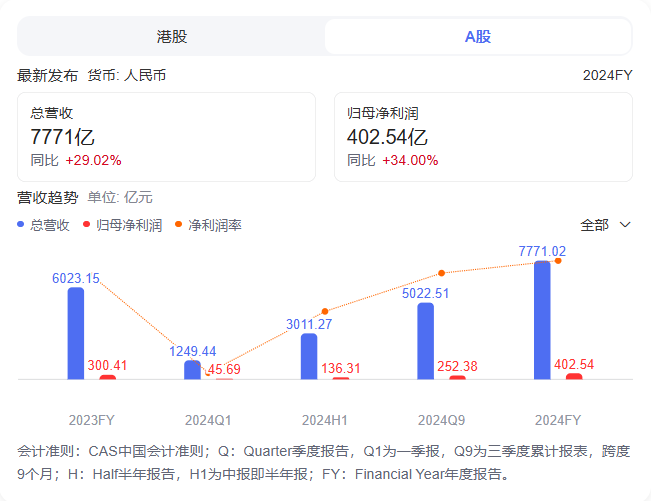Open the 总营收 7771亿 summary card
The width and height of the screenshot is (651, 501).
(166, 137)
